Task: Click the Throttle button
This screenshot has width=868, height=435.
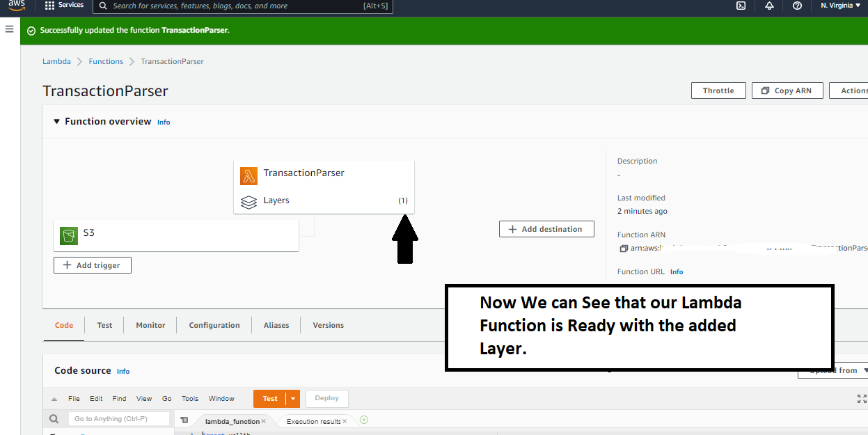Action: pyautogui.click(x=718, y=90)
